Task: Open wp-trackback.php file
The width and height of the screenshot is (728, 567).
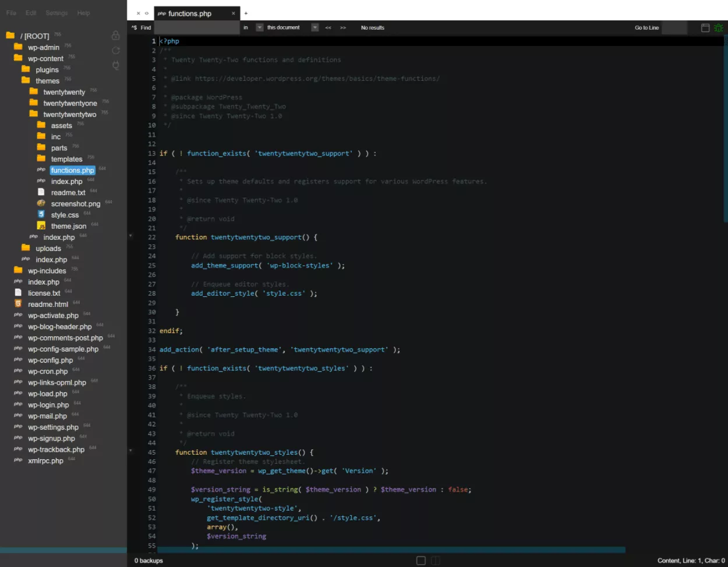Action: coord(56,449)
